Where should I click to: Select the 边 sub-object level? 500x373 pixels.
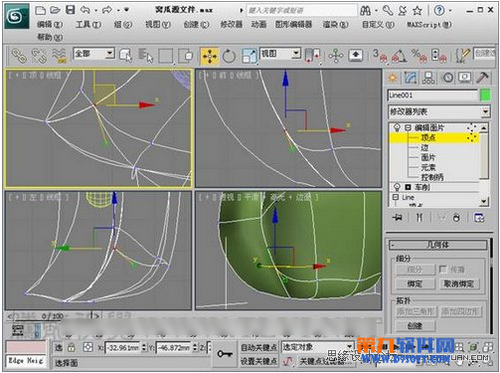click(x=424, y=147)
